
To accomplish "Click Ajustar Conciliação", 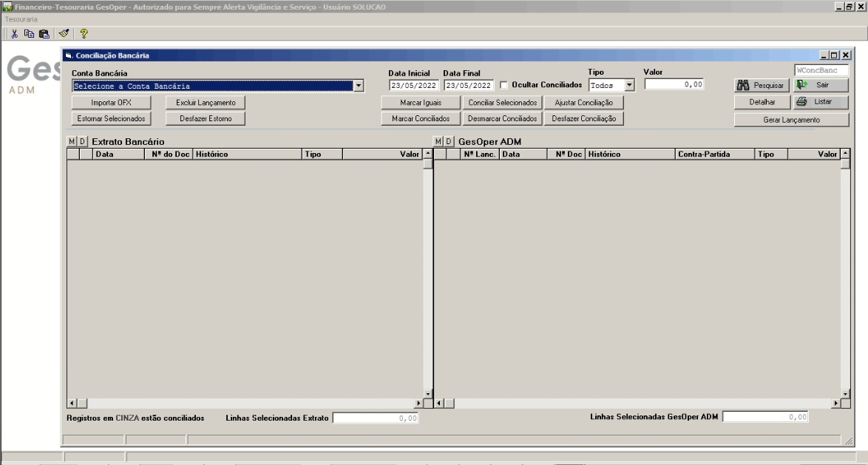I will 584,103.
